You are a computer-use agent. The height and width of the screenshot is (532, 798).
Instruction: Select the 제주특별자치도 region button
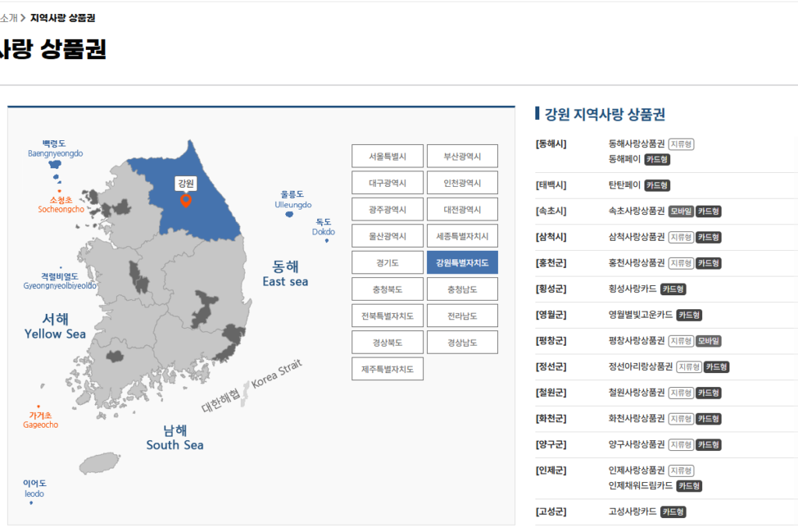[x=387, y=368]
